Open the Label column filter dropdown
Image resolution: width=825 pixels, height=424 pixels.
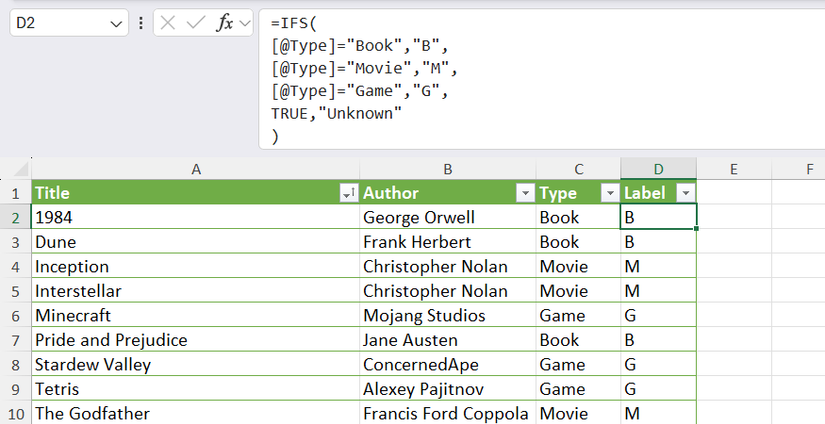[686, 194]
